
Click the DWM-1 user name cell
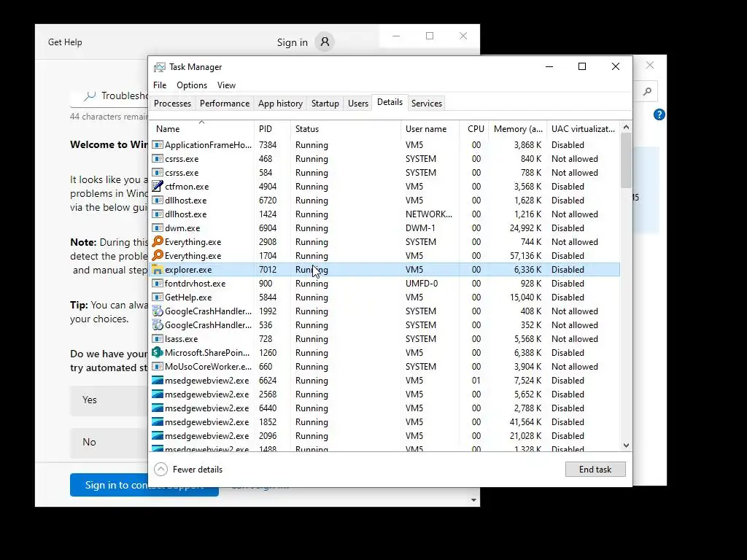coord(420,227)
